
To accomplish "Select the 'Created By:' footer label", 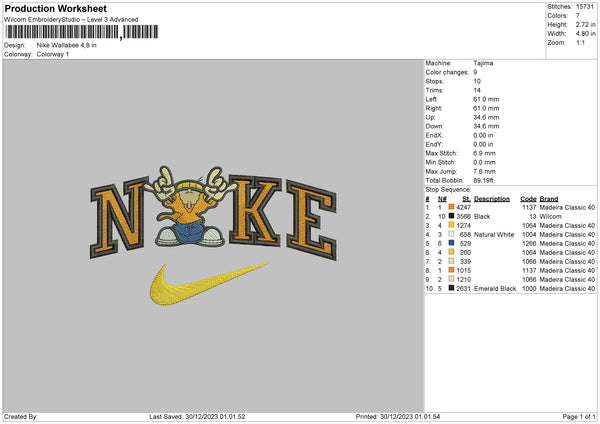I will (21, 416).
